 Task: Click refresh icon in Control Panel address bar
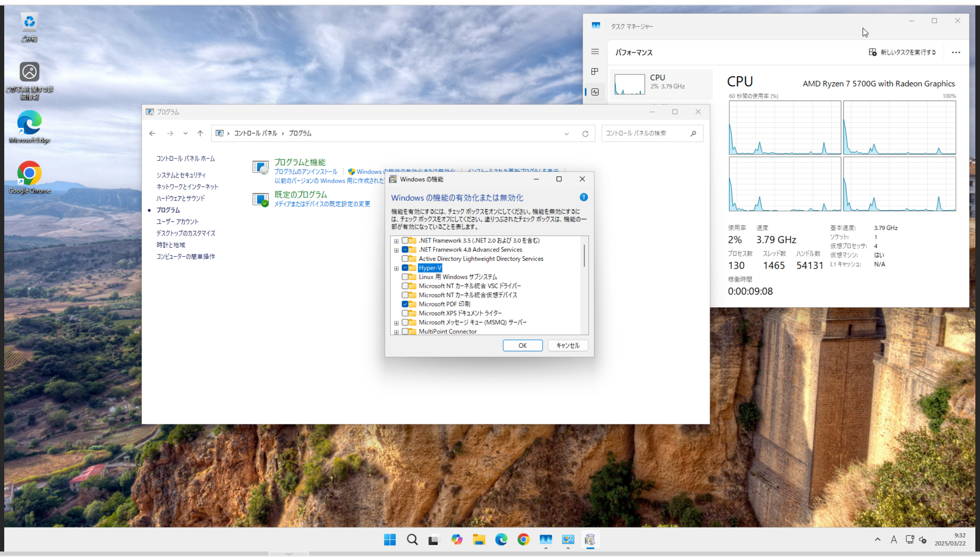point(585,134)
